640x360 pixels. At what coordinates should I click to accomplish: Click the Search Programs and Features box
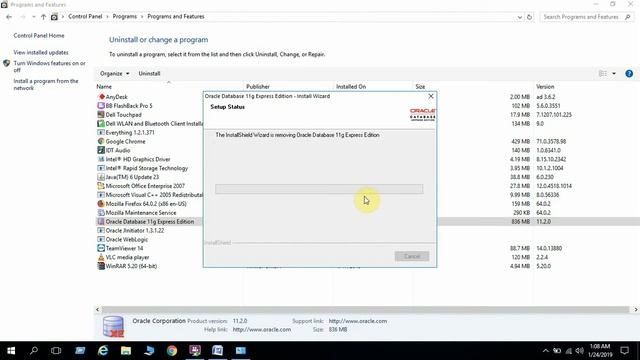(586, 17)
